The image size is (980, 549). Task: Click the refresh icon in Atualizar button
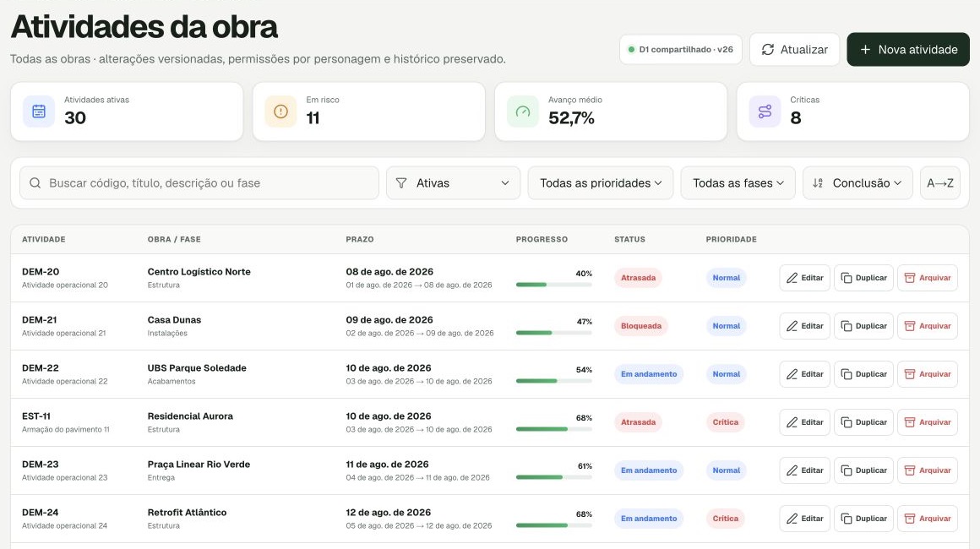[x=767, y=49]
